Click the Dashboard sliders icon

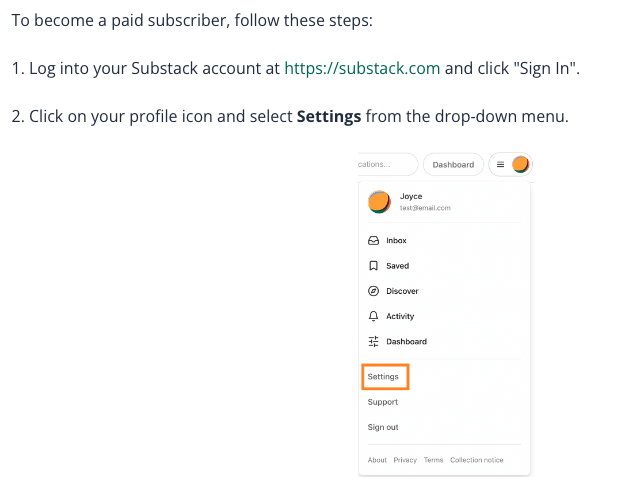pyautogui.click(x=373, y=341)
